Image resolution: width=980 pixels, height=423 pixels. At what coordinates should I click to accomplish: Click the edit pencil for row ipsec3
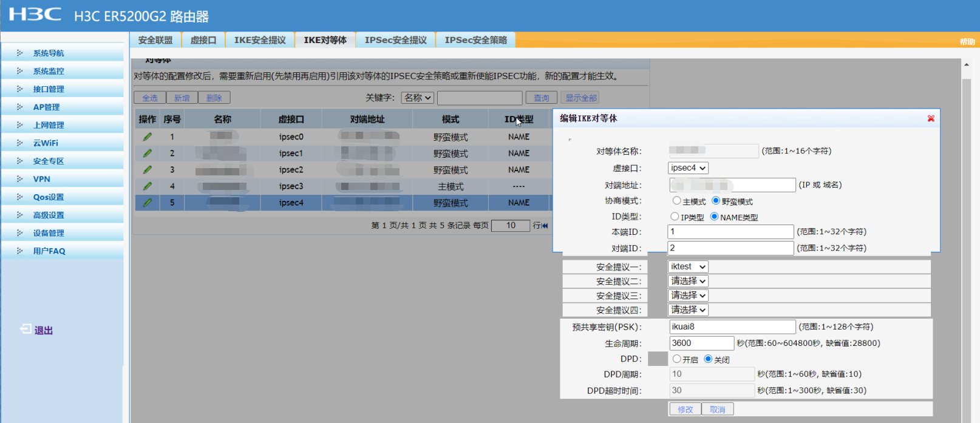pyautogui.click(x=147, y=186)
